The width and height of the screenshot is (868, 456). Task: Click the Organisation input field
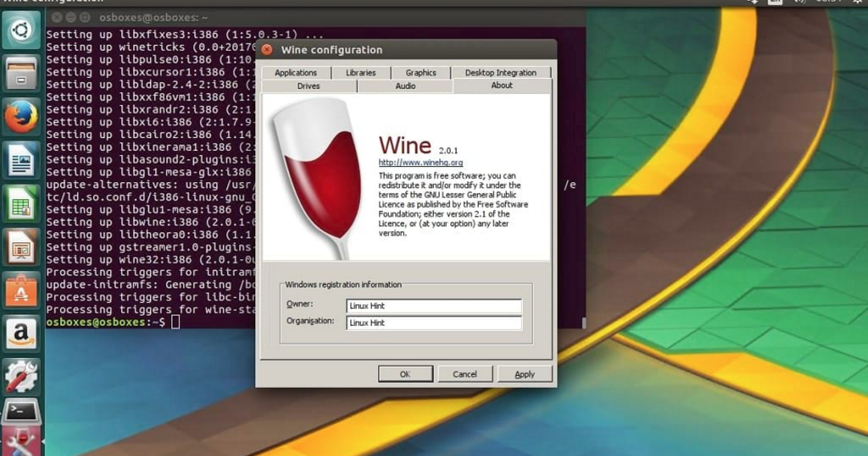click(434, 323)
